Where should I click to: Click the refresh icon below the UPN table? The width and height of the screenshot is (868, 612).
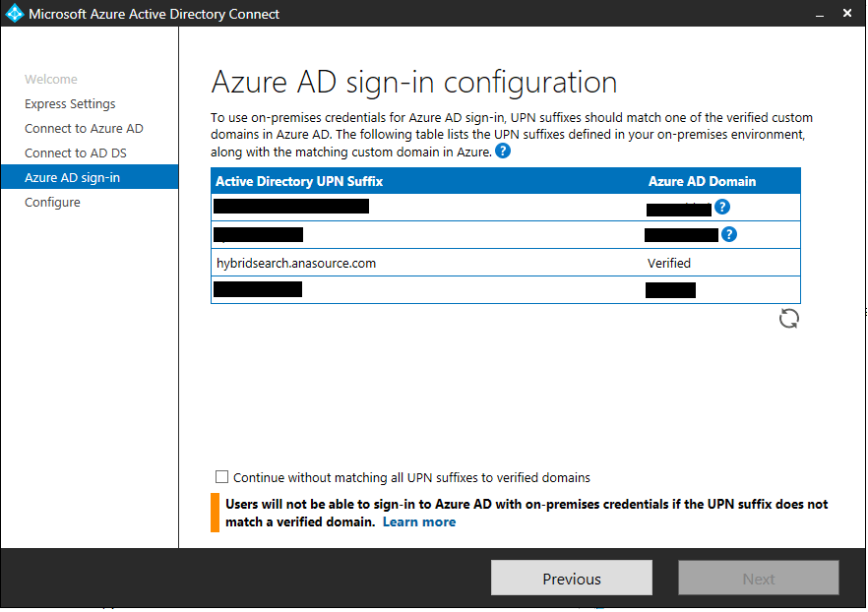[789, 318]
